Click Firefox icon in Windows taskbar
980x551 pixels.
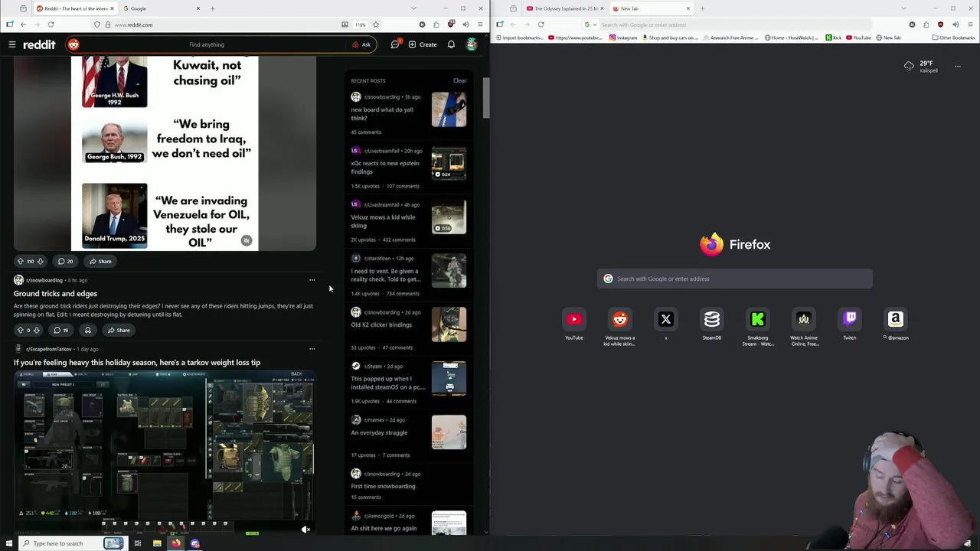point(176,543)
